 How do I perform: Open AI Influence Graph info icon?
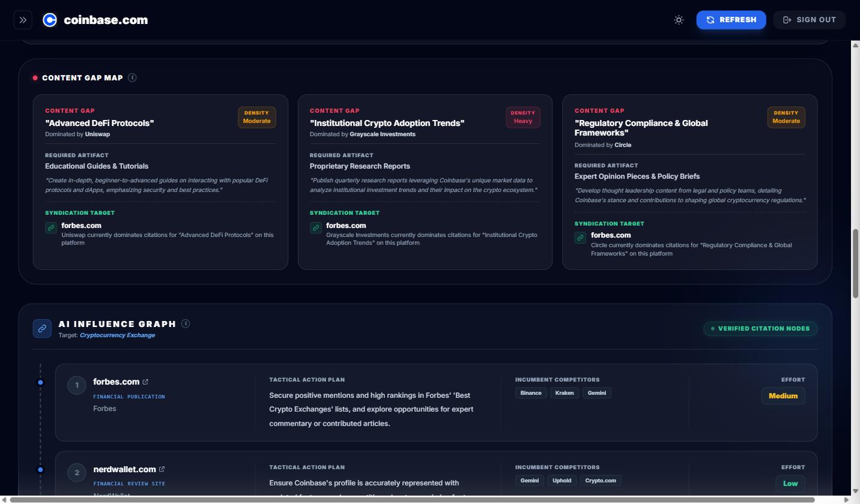point(186,323)
